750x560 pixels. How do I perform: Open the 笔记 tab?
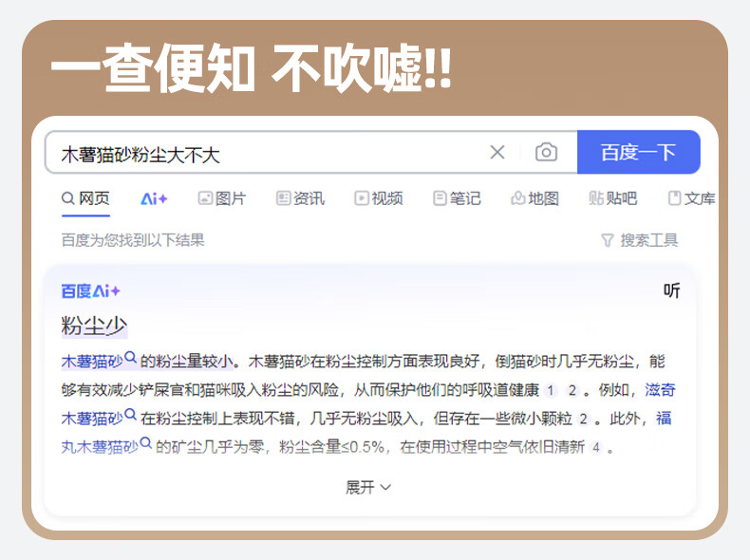click(x=457, y=198)
